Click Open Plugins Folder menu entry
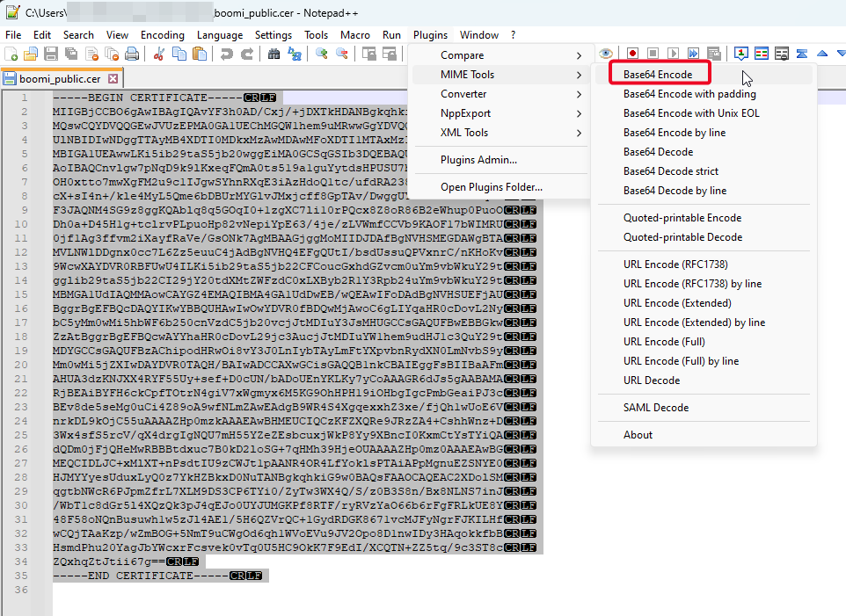Viewport: 846px width, 616px height. click(x=491, y=186)
